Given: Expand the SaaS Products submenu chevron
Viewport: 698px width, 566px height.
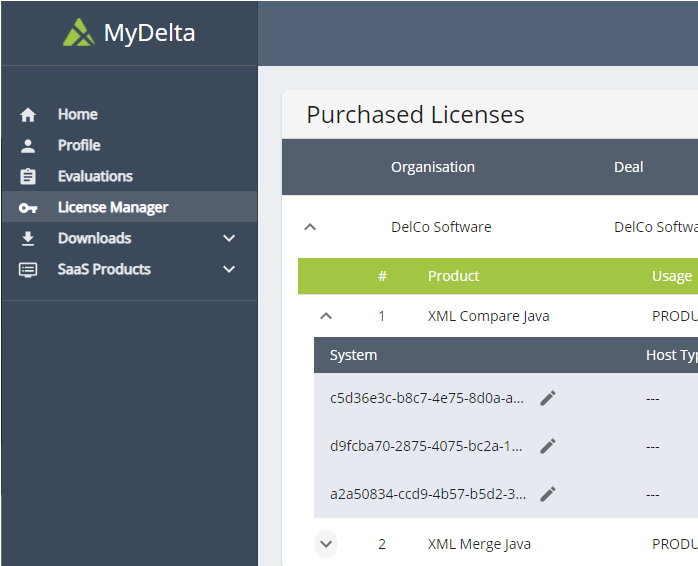Looking at the screenshot, I should click(x=229, y=270).
